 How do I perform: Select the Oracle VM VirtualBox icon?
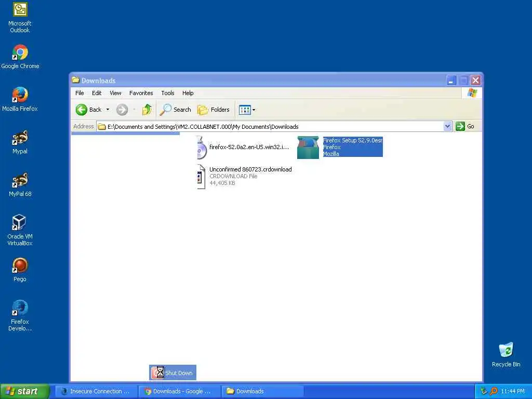point(20,230)
